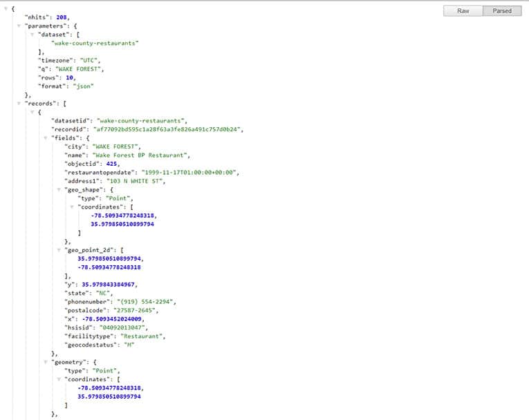Collapse "coordinates" array inside geo_shape
Screen dimensions: 529x420
pos(71,207)
